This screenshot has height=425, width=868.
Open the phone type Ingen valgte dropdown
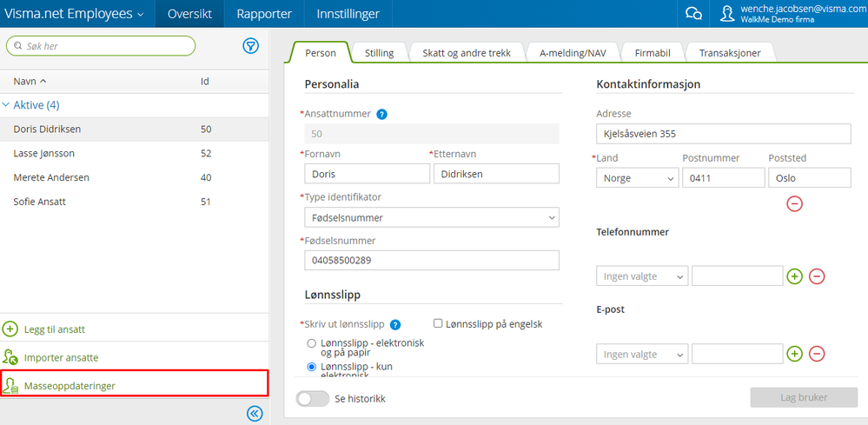[642, 276]
